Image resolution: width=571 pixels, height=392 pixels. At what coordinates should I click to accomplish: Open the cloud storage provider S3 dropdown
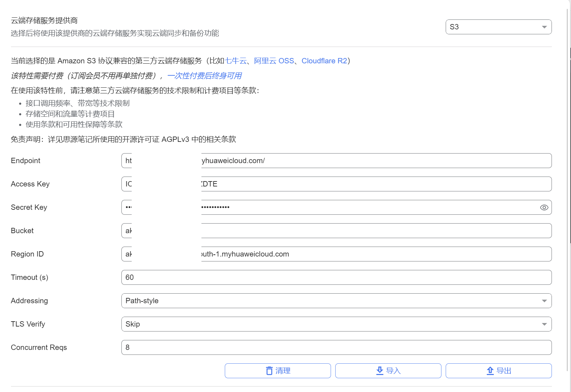tap(498, 27)
